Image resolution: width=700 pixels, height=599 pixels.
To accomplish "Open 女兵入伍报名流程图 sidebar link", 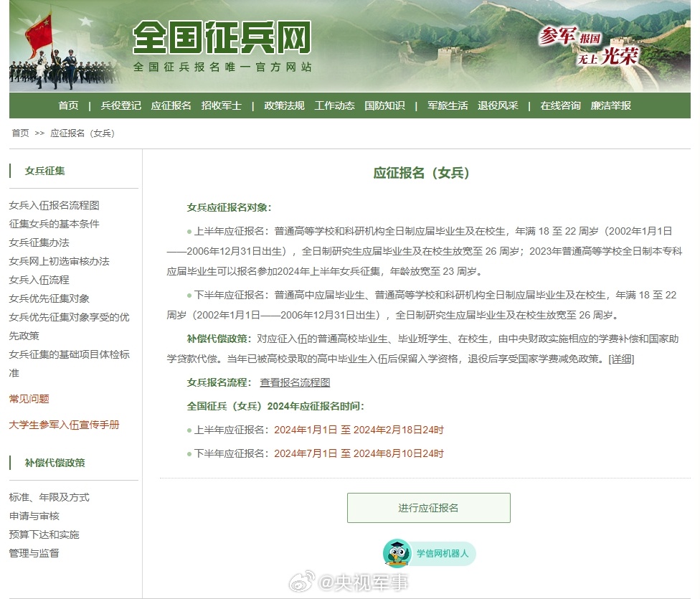I will point(54,205).
